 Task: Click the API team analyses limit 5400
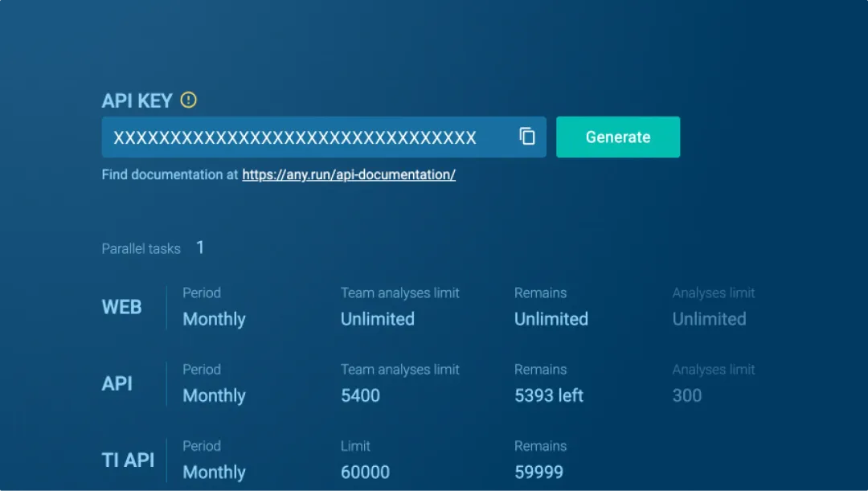[x=360, y=395]
